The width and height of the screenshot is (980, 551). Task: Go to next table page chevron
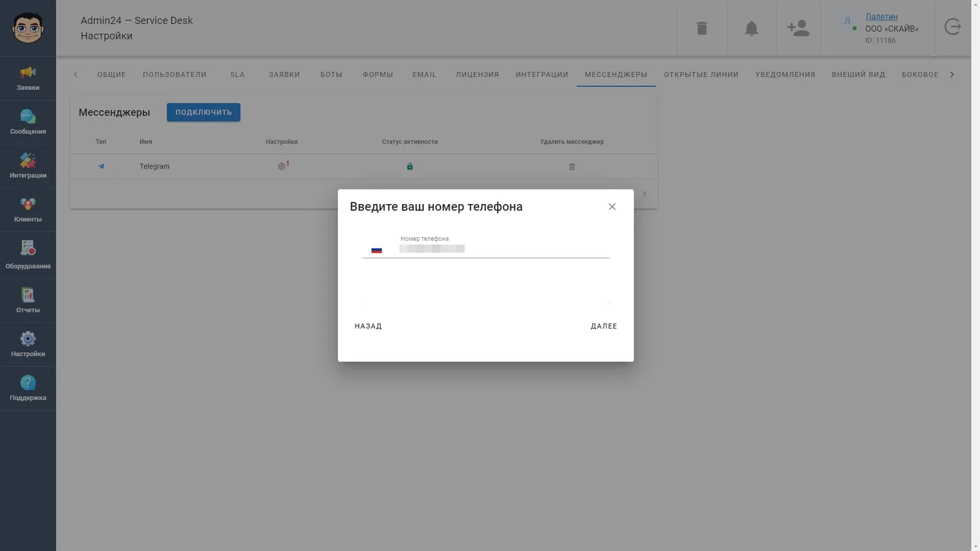click(x=644, y=194)
